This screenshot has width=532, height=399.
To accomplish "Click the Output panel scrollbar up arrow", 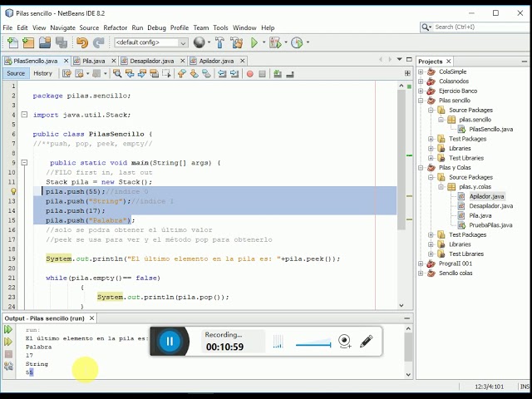I will pyautogui.click(x=408, y=328).
